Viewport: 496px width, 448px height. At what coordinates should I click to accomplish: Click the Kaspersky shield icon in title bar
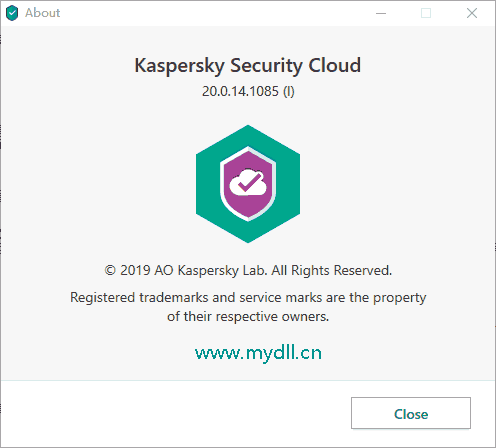pyautogui.click(x=12, y=13)
